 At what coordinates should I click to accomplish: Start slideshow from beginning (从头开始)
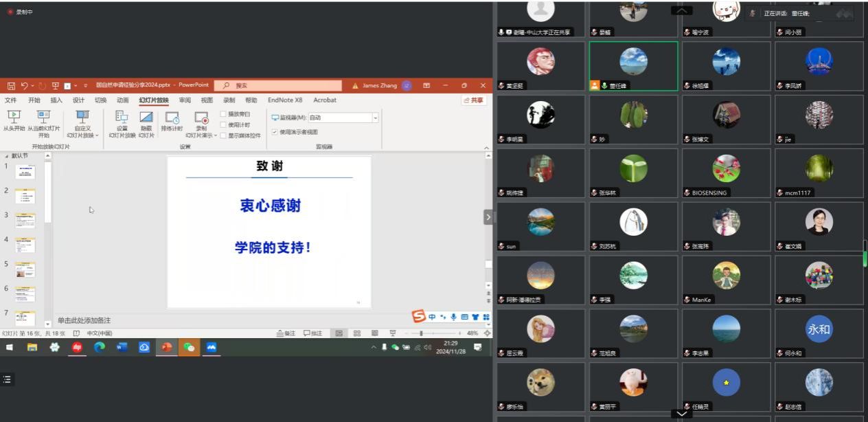point(14,121)
